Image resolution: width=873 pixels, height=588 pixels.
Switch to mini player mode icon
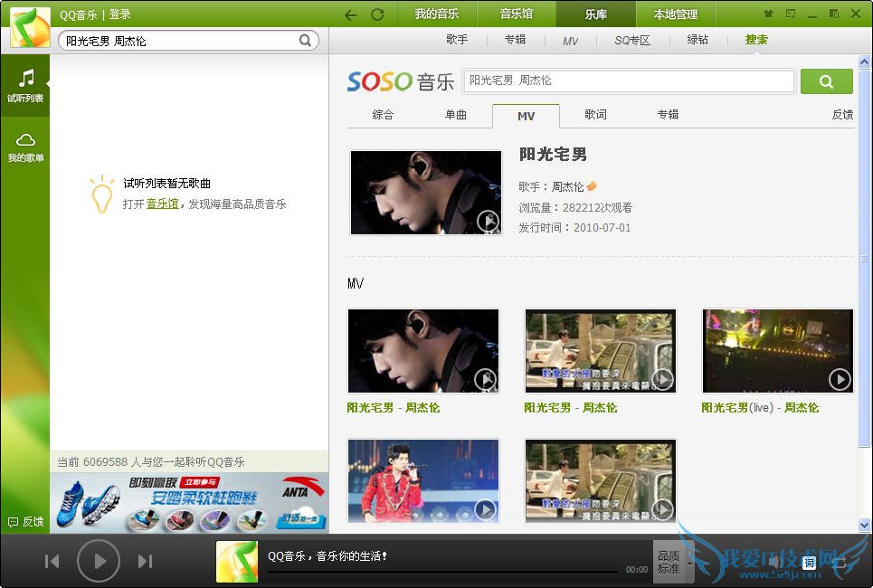[833, 14]
